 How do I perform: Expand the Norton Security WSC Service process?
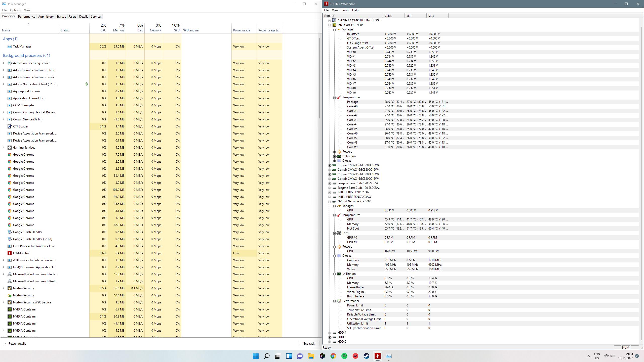point(4,302)
